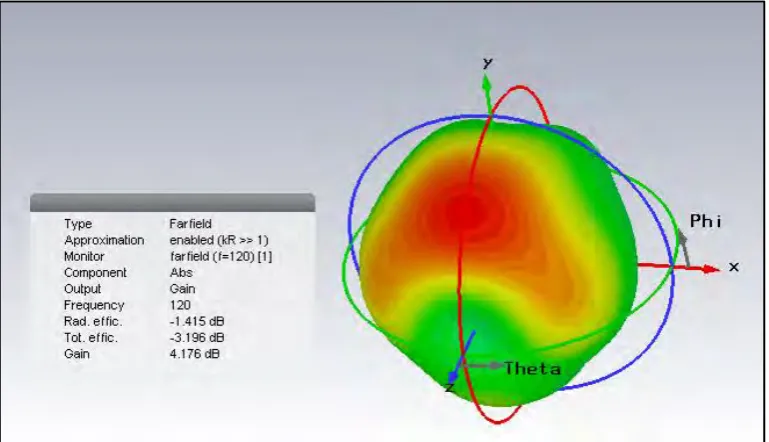Click the green y-axis arrowhead
769x442 pixels.
click(x=487, y=84)
